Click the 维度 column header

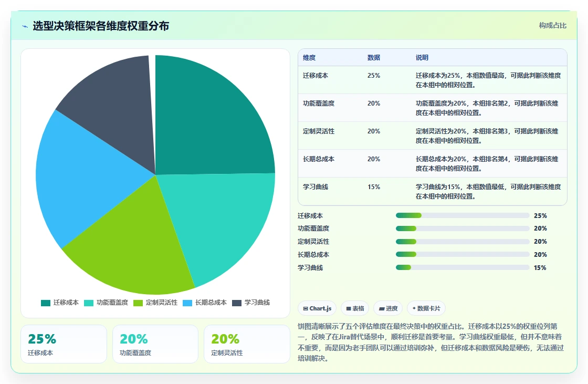tap(309, 57)
